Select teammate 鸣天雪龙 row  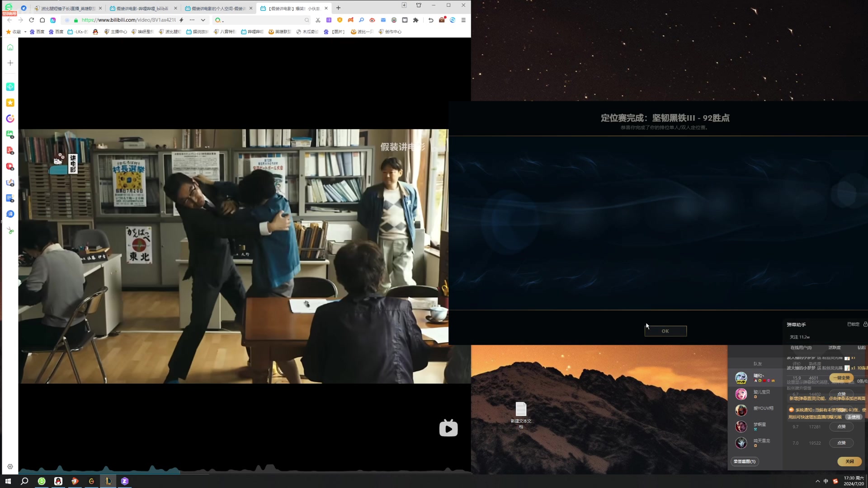click(x=755, y=442)
